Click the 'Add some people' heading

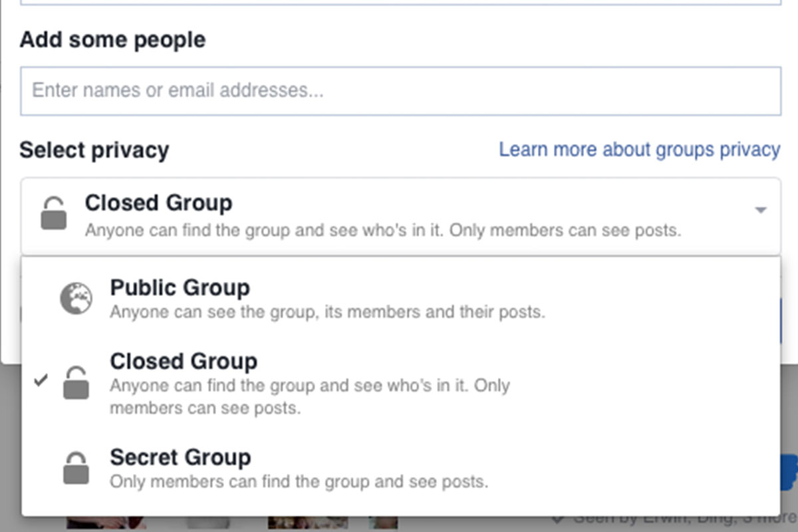[112, 40]
